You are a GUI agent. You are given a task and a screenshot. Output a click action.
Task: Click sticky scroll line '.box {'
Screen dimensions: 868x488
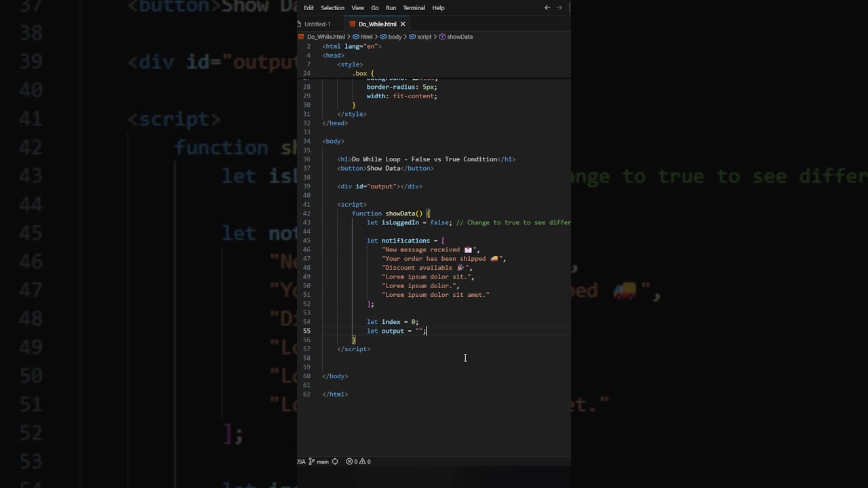(363, 73)
